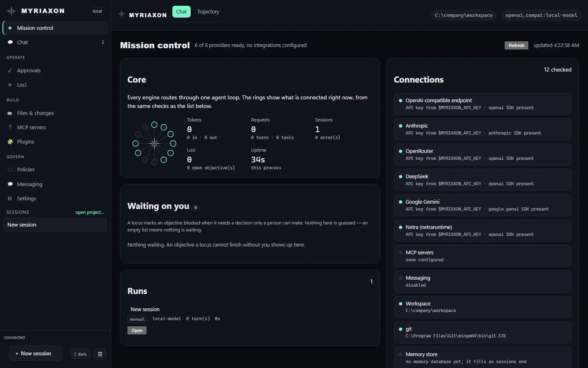Open Loci section in sidebar
The height and width of the screenshot is (368, 588).
pos(56,85)
